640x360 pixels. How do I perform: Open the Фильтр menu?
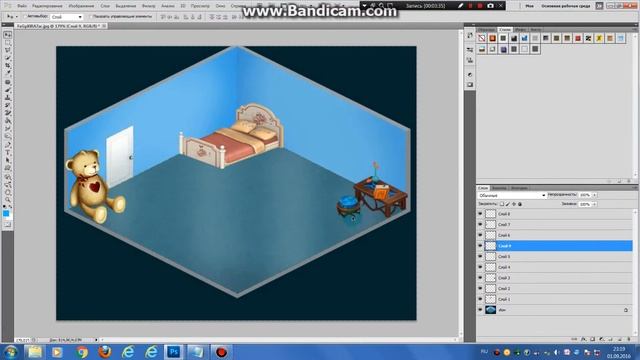click(x=149, y=6)
